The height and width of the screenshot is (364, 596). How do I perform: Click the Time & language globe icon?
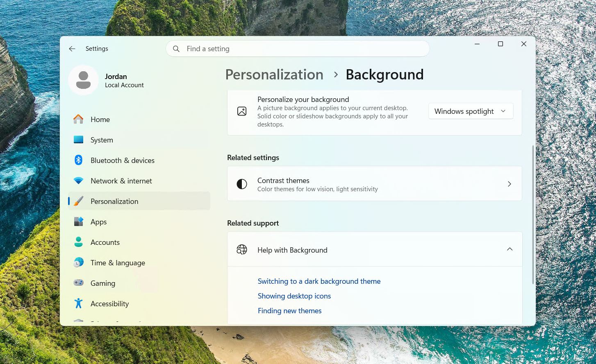[78, 262]
